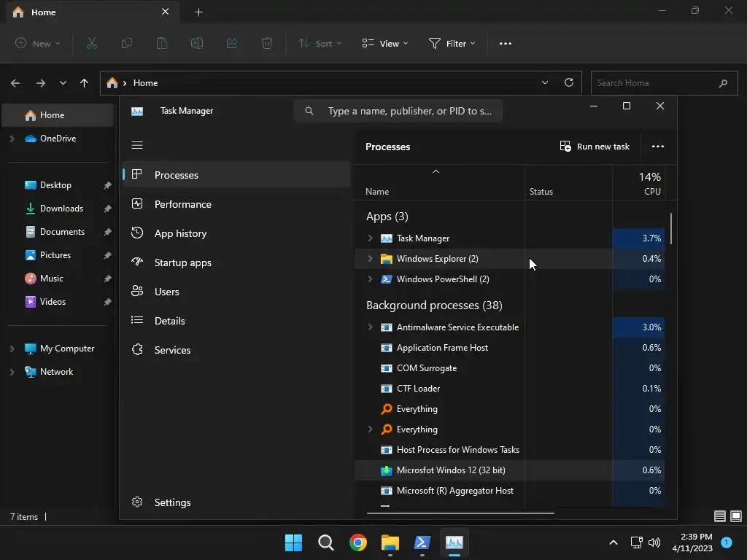
Task: Click the Search Home field
Action: point(664,83)
